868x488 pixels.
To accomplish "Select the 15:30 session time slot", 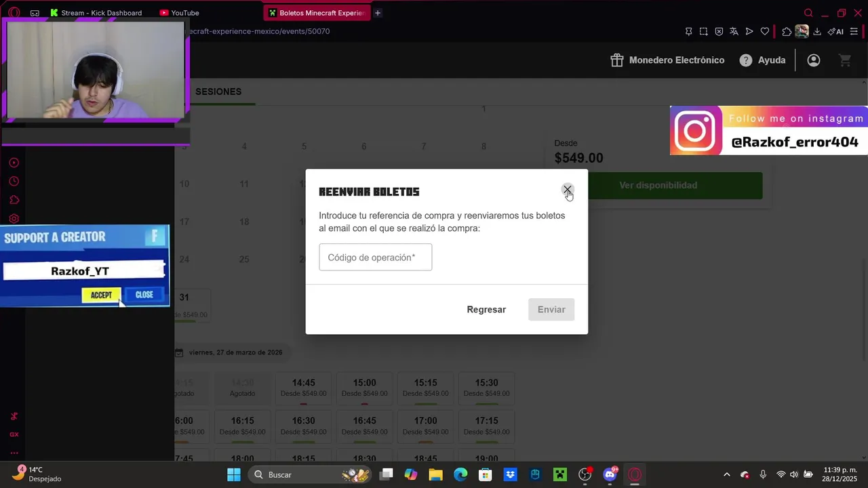I will 486,388.
